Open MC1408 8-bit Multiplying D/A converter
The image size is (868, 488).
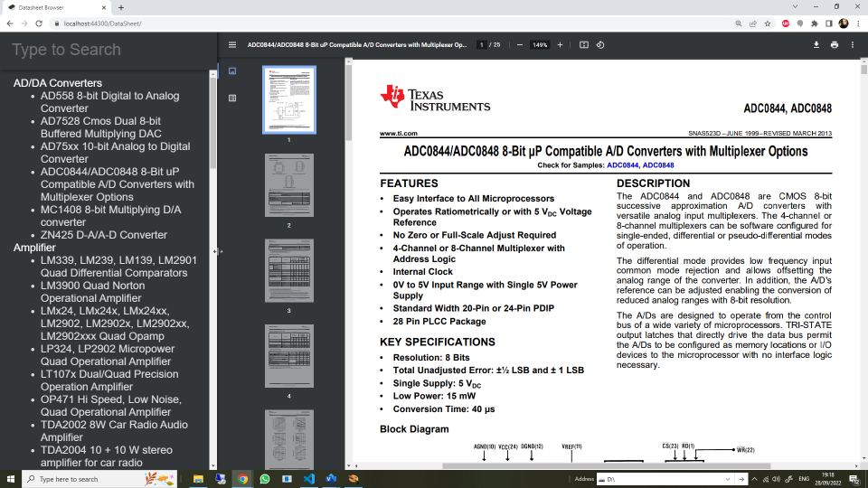pos(110,216)
